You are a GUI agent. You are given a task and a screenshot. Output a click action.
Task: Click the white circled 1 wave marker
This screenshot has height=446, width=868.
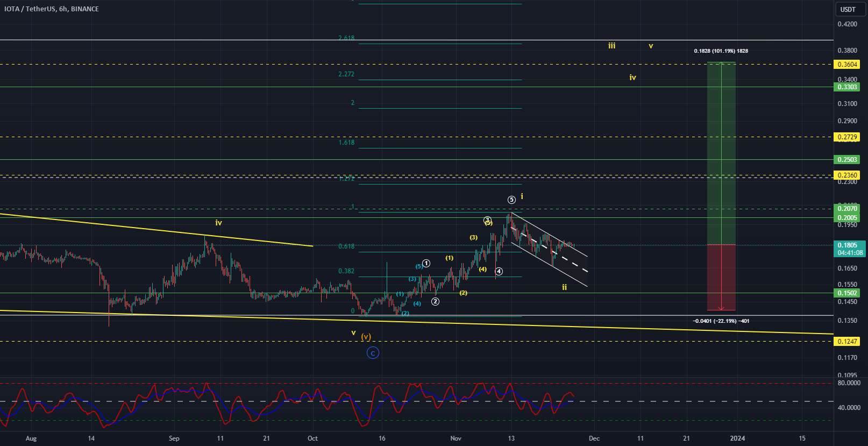pyautogui.click(x=426, y=263)
